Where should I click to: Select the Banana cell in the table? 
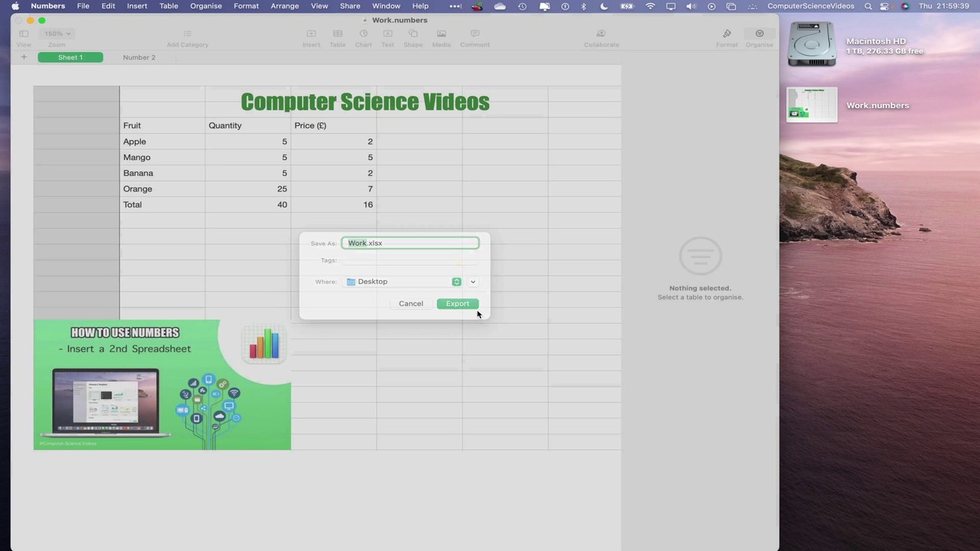162,173
